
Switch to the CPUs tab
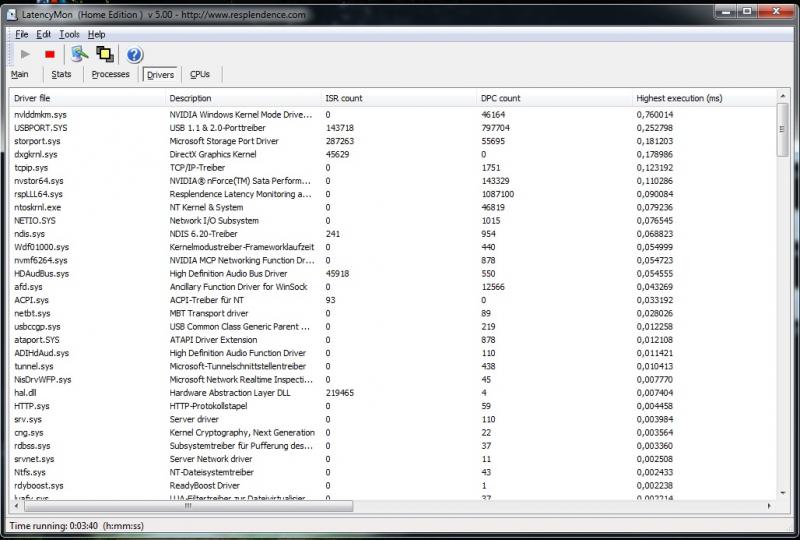pos(200,74)
